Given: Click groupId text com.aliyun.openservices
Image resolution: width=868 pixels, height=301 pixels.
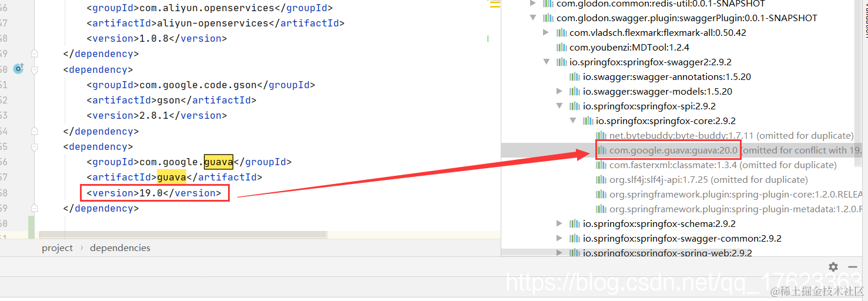Looking at the screenshot, I should [207, 8].
